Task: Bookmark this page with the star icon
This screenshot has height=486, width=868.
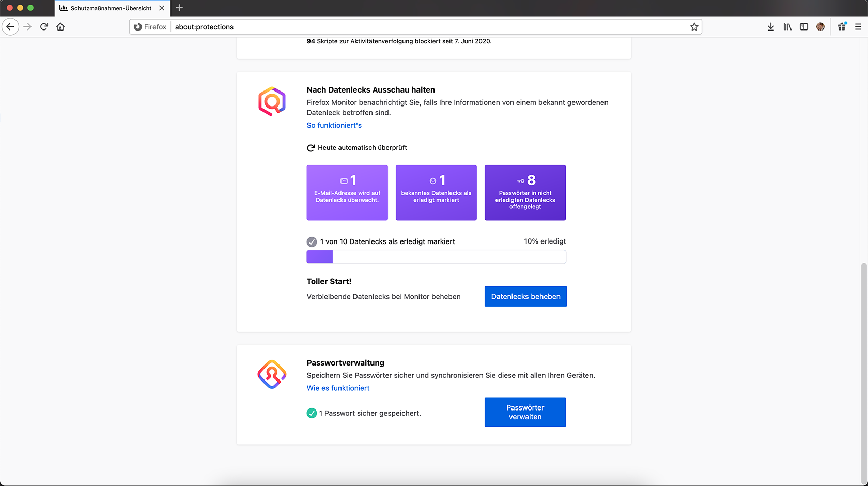Action: pos(694,27)
